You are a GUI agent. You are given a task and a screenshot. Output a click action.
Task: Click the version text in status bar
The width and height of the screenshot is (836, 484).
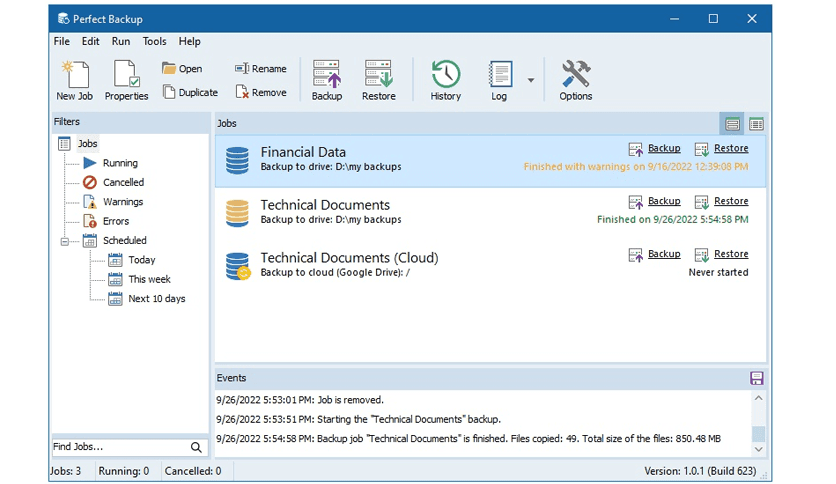tap(700, 471)
